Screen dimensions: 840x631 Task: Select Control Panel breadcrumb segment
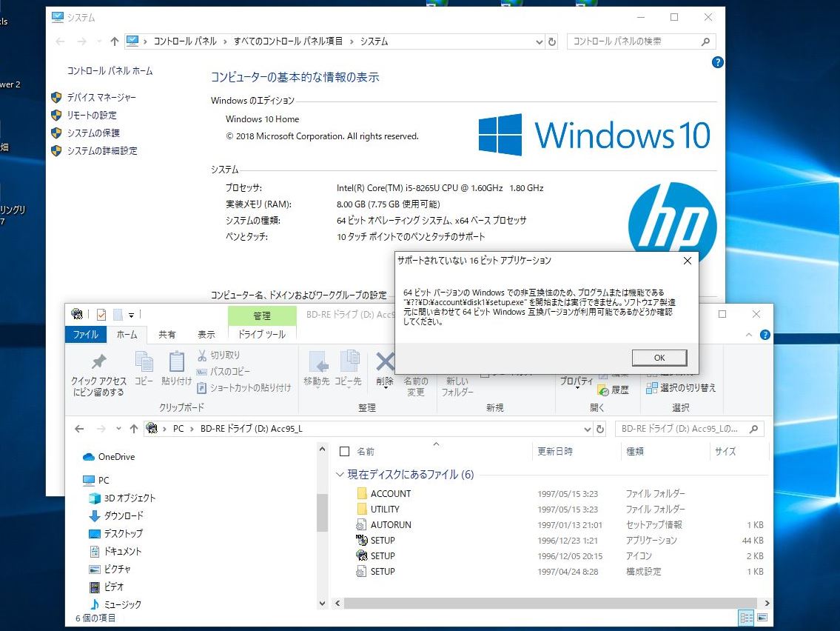(185, 41)
